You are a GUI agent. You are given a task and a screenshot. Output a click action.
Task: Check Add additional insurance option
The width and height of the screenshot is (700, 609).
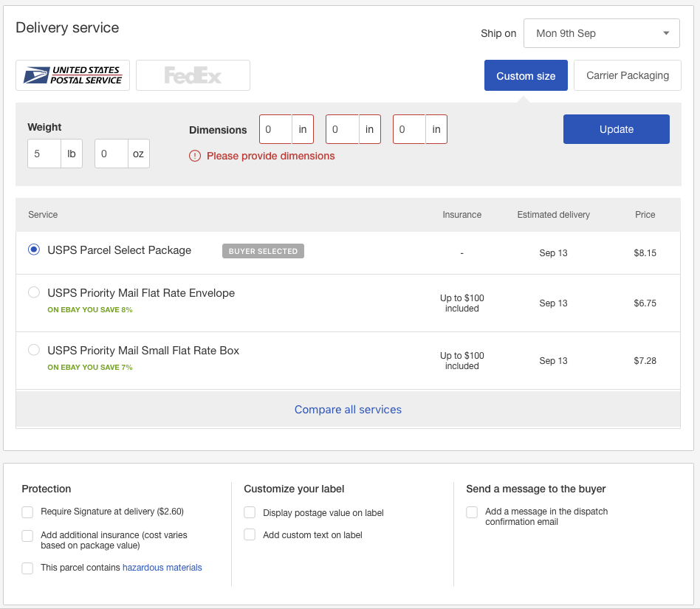tap(27, 535)
